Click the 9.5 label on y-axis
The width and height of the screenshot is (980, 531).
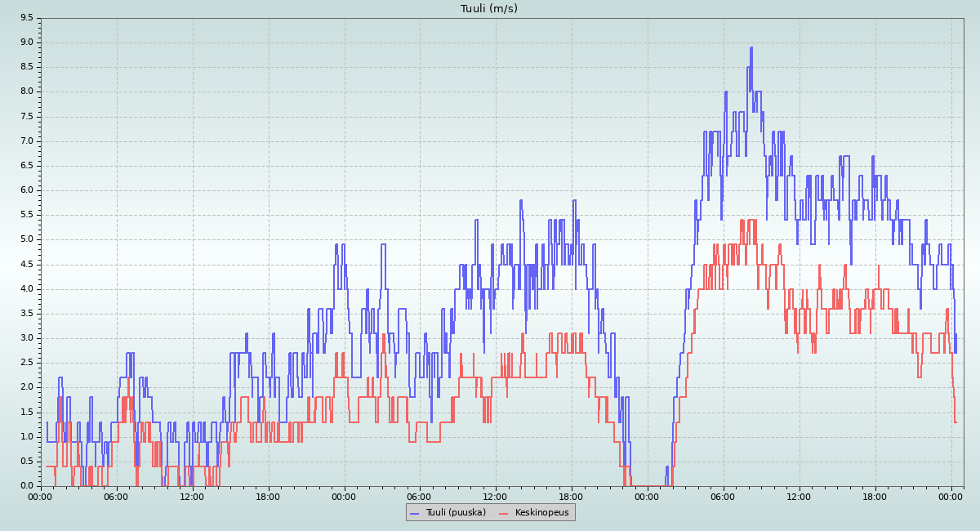26,17
